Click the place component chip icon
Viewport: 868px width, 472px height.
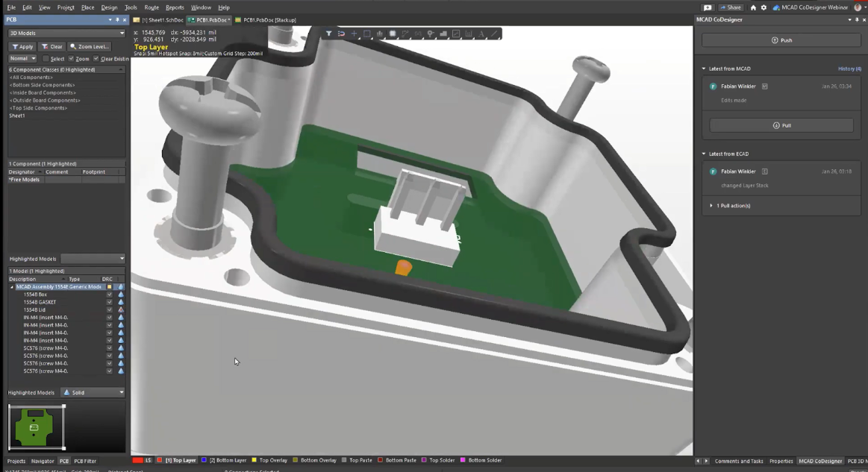point(393,34)
